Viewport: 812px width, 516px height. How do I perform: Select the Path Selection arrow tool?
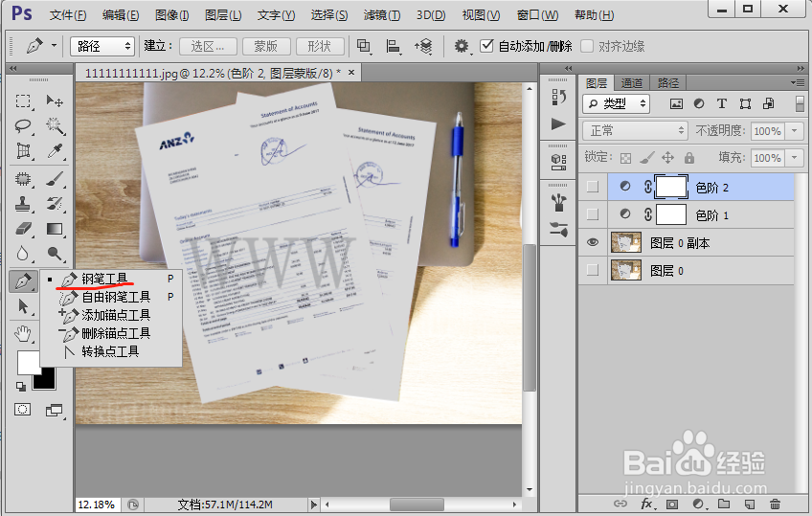[23, 306]
